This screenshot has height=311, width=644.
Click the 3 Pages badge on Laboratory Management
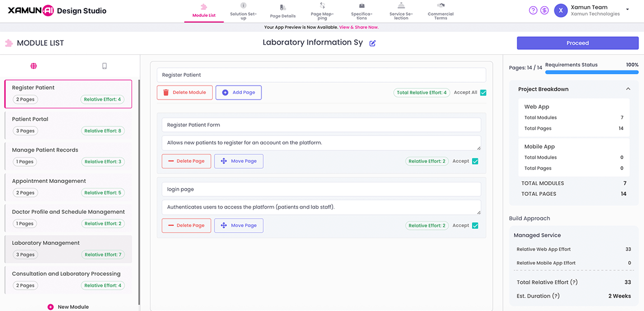pos(25,255)
